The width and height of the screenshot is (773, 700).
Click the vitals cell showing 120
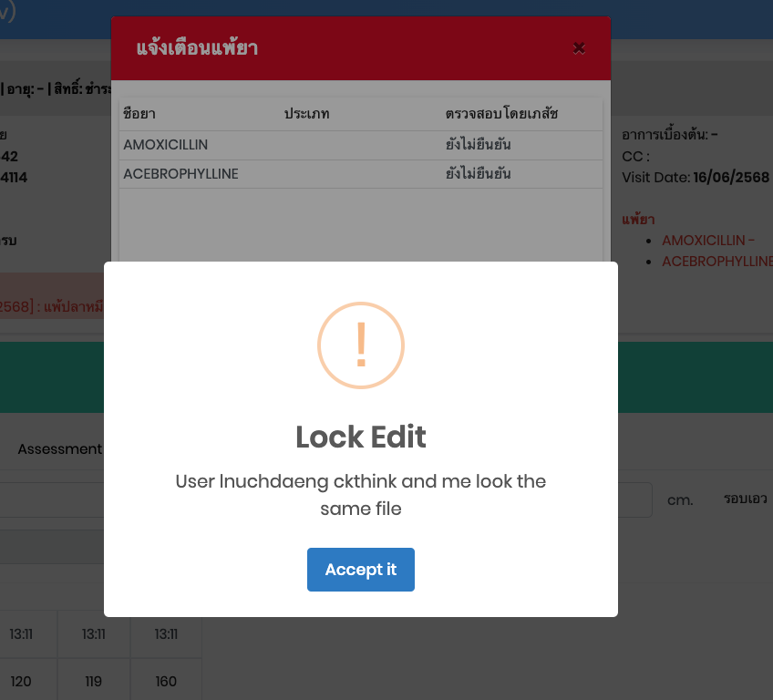(x=21, y=681)
